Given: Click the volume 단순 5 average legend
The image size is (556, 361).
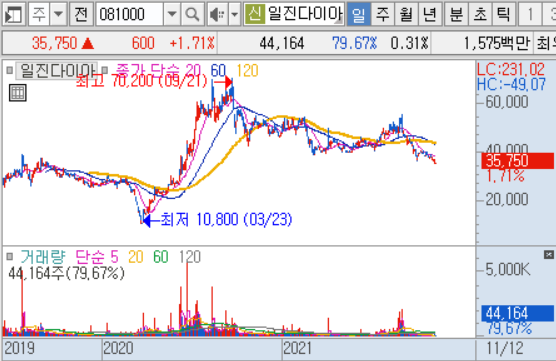Looking at the screenshot, I should 97,256.
